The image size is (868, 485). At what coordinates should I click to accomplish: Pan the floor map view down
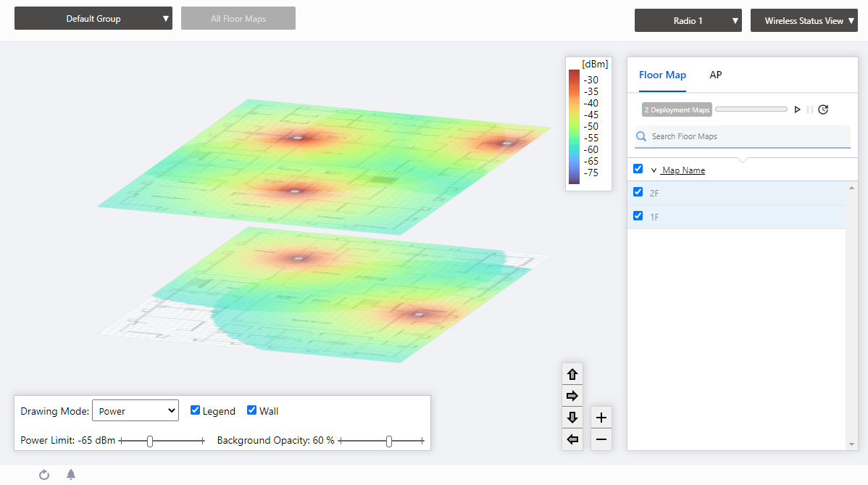point(572,418)
